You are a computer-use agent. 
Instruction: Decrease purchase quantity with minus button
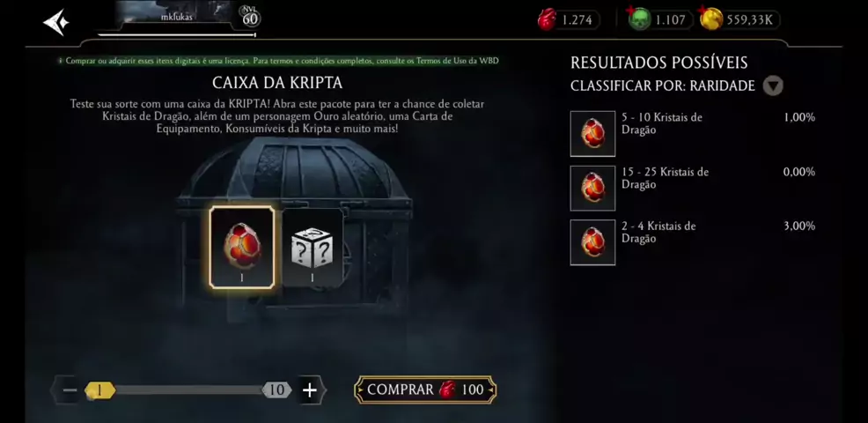pyautogui.click(x=70, y=390)
